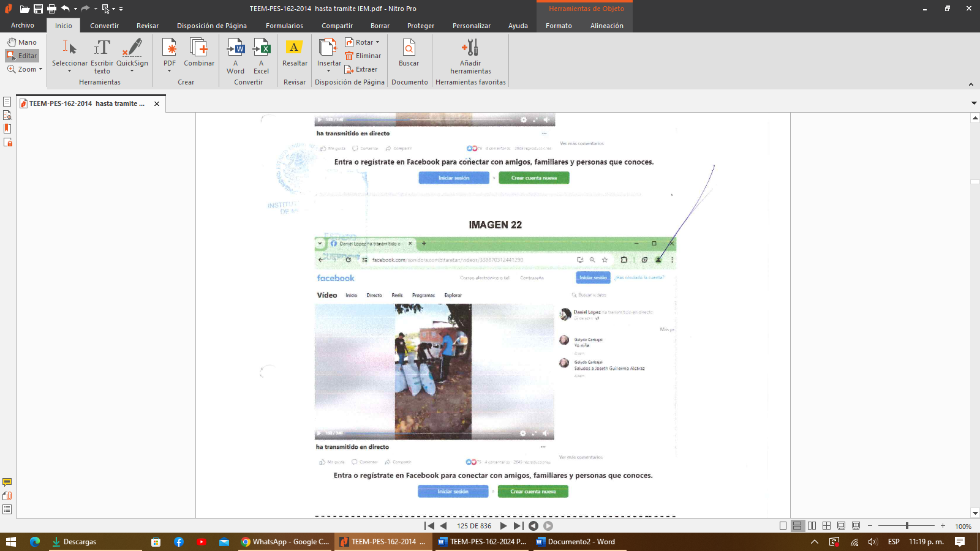Open the Proteger tab

click(x=421, y=26)
